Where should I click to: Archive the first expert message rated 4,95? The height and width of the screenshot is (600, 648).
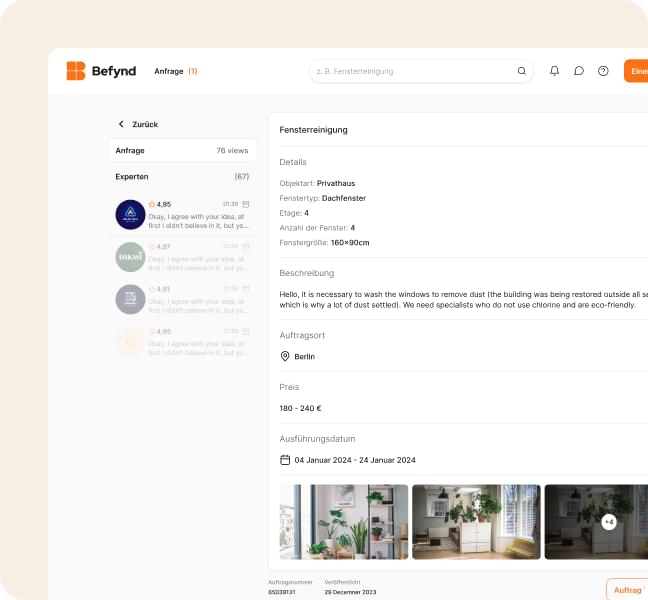pyautogui.click(x=246, y=204)
